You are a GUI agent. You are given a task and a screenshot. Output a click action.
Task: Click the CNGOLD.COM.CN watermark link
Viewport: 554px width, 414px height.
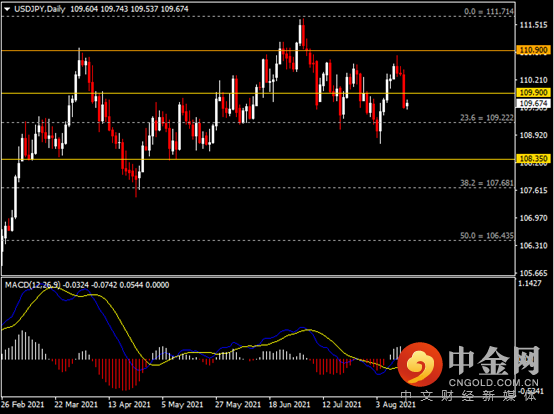[494, 383]
